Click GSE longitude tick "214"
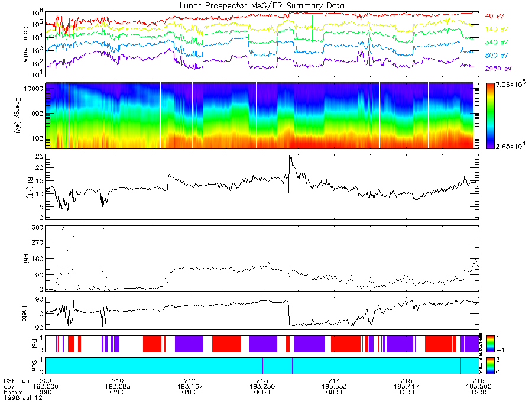Screen dimensions: 532x414 334,381
